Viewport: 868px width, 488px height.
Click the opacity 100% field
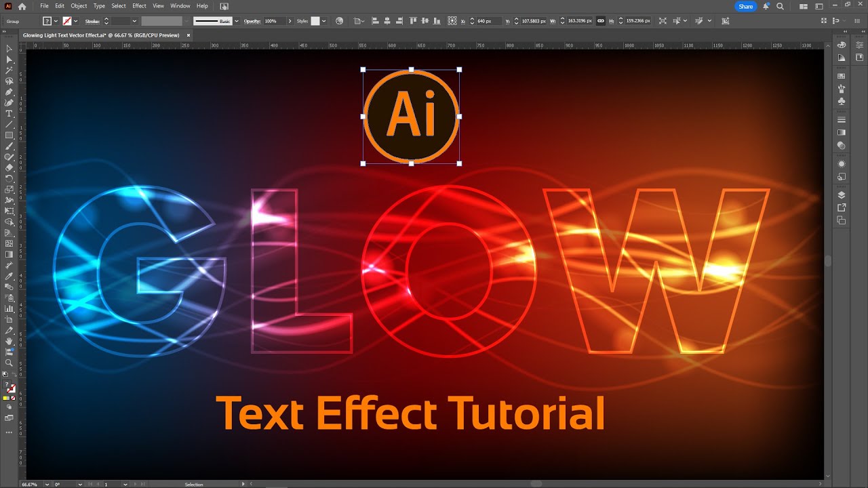tap(274, 21)
